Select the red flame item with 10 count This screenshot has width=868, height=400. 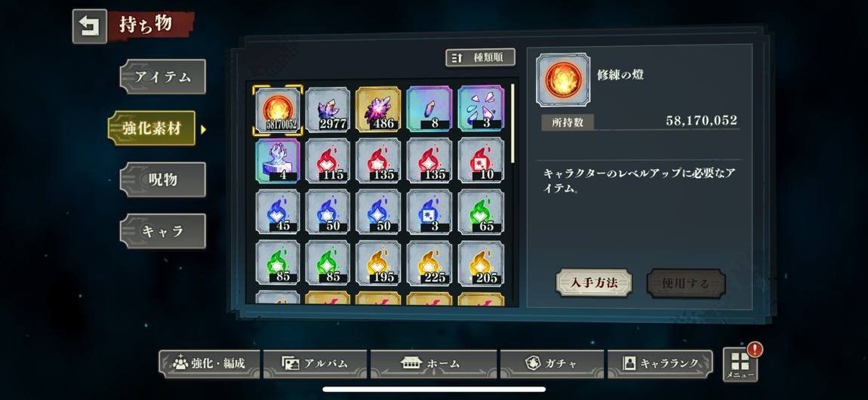click(481, 161)
